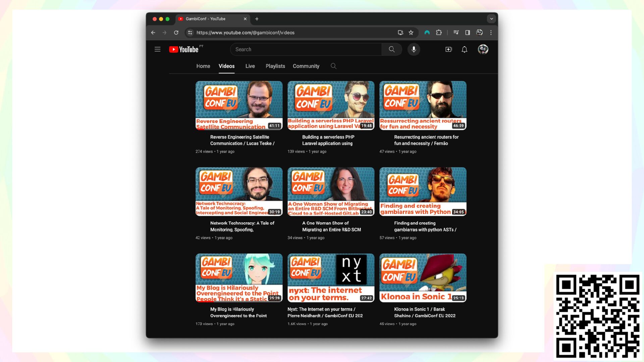Reload the page
Screen dimensions: 644x362
tap(176, 33)
